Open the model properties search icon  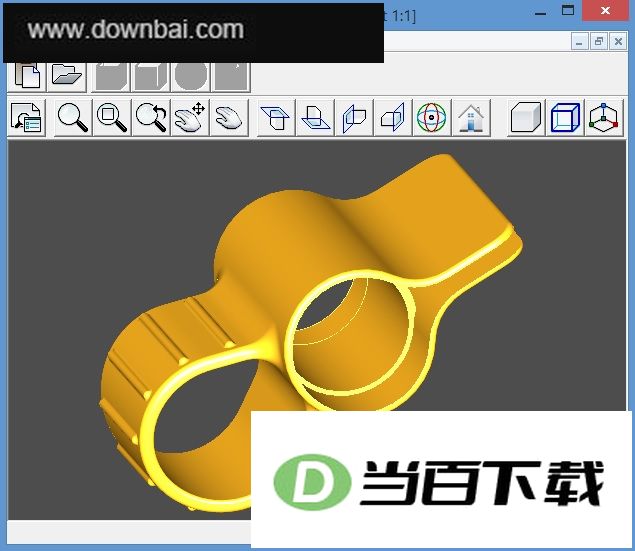point(27,118)
